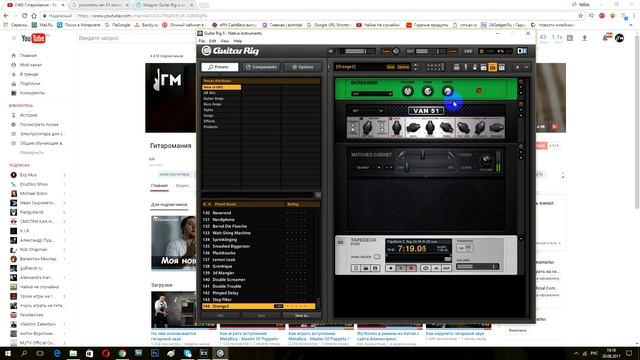This screenshot has height=360, width=640.
Task: Toggle the LIVE view button in header
Action: (468, 51)
